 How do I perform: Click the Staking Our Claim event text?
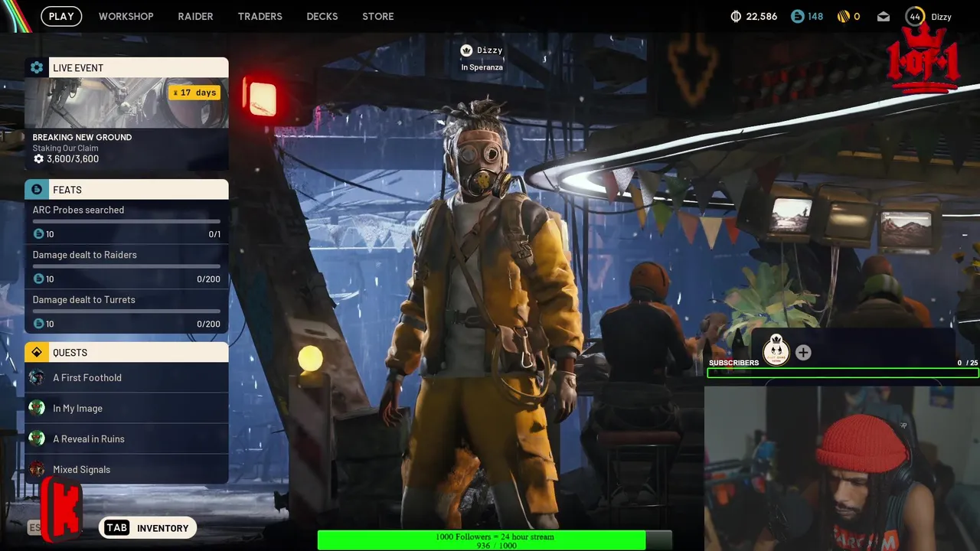pos(65,148)
